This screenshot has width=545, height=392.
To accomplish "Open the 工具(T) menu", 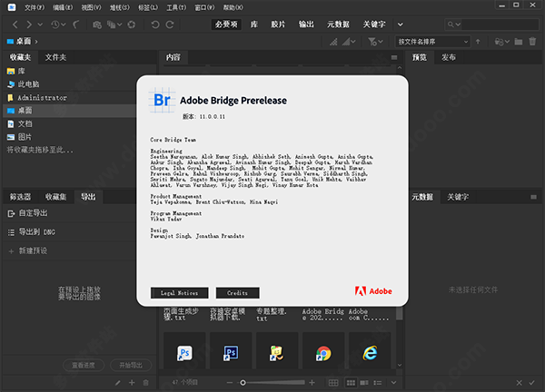I will coord(176,7).
